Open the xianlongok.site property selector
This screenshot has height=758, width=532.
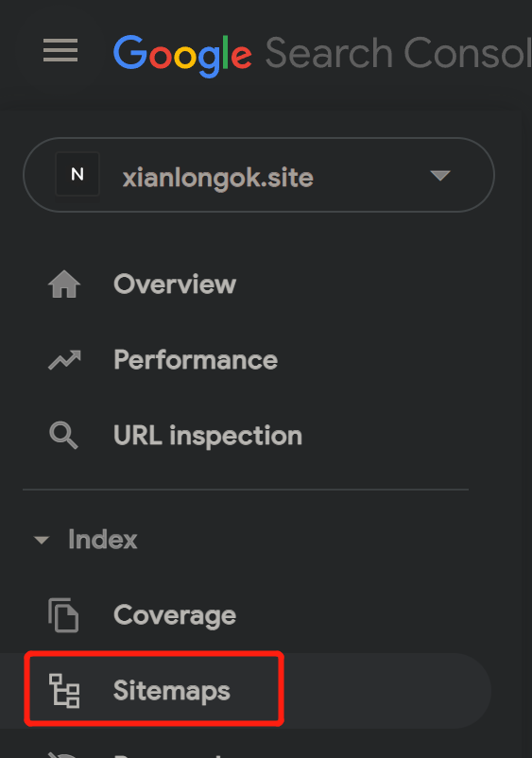coord(259,175)
